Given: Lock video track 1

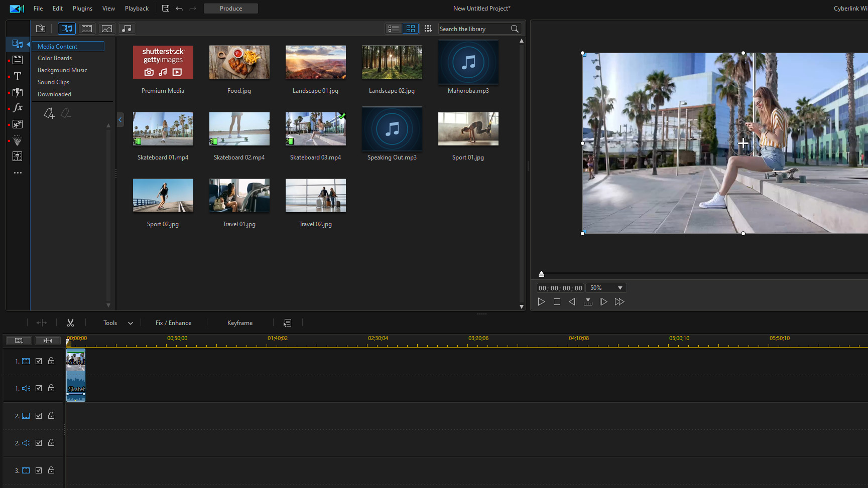Looking at the screenshot, I should click(x=51, y=361).
